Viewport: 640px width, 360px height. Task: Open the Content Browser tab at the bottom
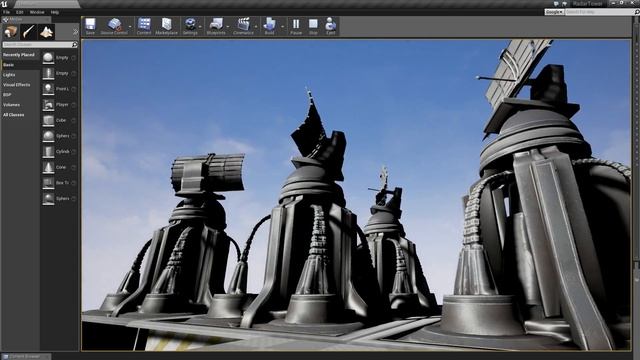(25, 356)
